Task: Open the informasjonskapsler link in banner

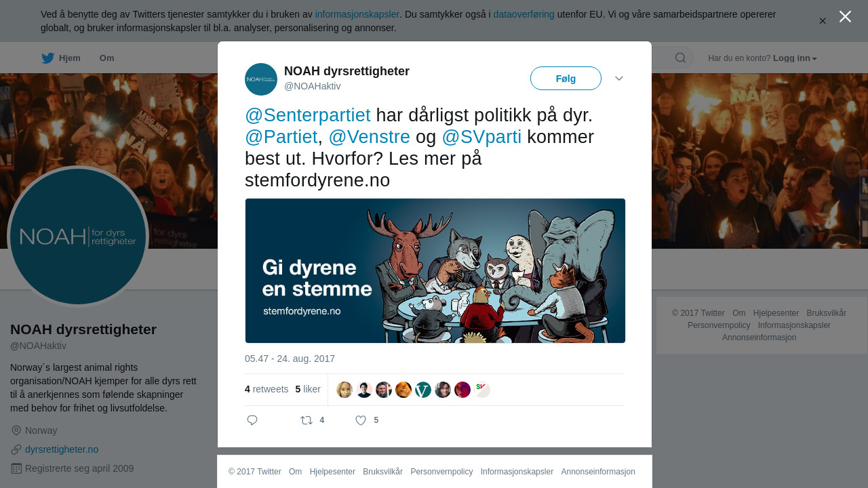Action: (x=357, y=14)
